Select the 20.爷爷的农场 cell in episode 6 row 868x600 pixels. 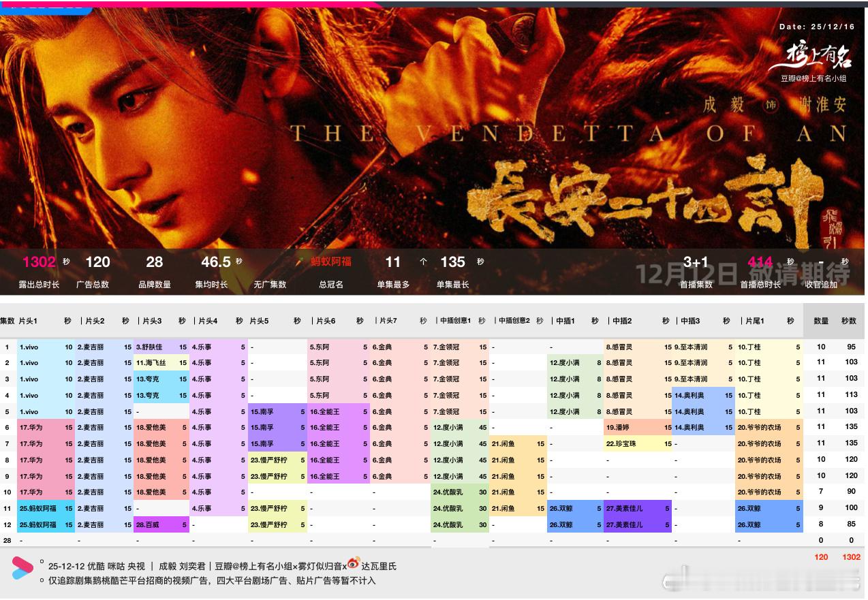(769, 428)
